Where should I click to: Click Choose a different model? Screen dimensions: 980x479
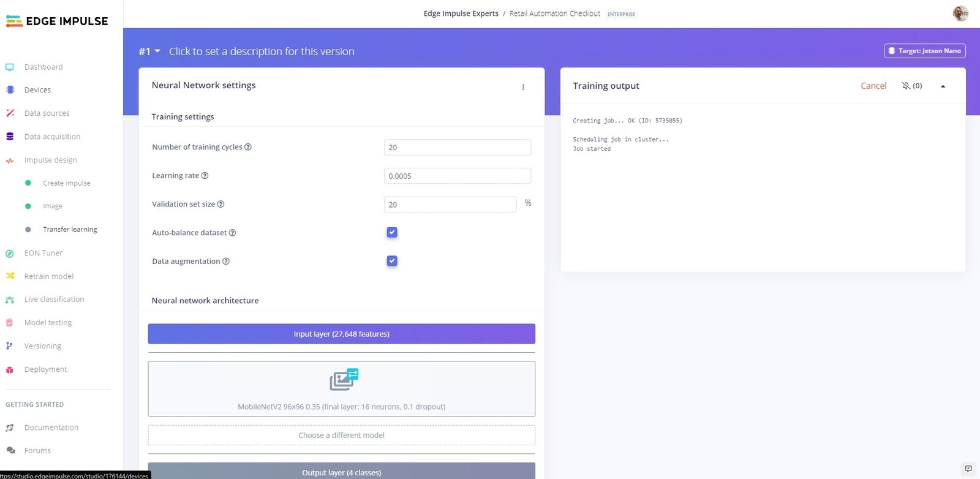tap(341, 435)
